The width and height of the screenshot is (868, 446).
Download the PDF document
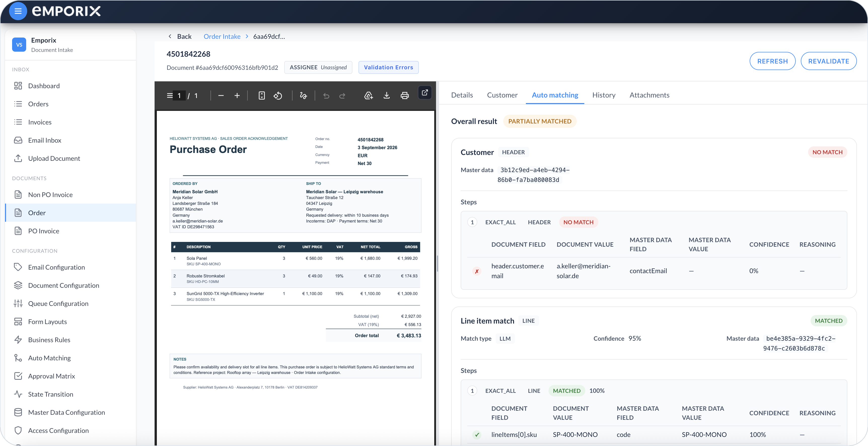point(386,96)
